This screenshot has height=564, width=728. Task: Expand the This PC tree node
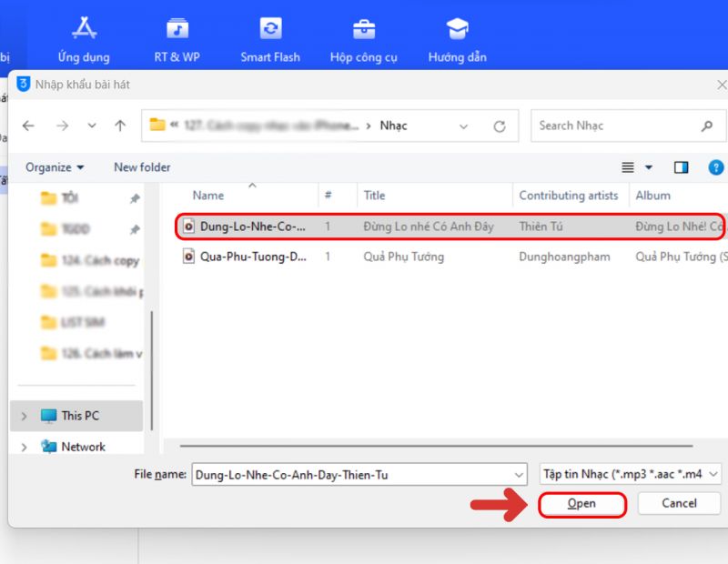coord(24,416)
